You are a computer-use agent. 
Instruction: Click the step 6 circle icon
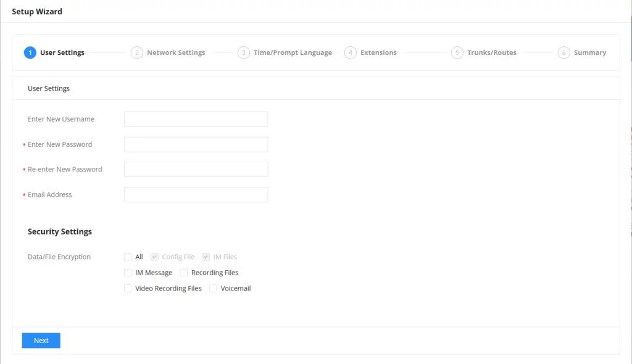(564, 52)
